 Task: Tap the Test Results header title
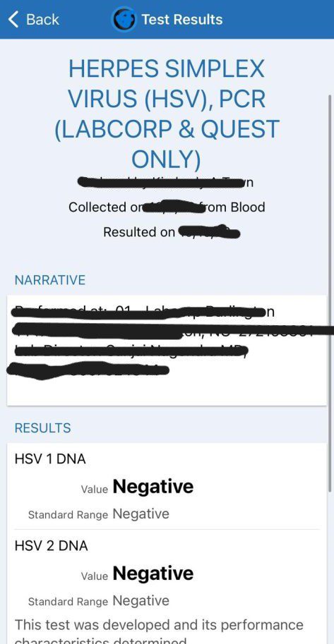coord(181,19)
